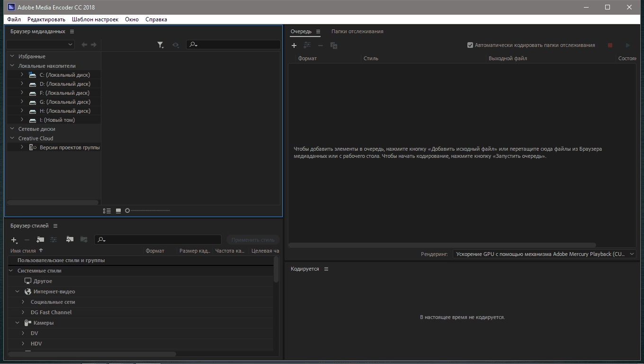Open the Рендеринг renderer dropdown
The height and width of the screenshot is (364, 644).
(545, 254)
